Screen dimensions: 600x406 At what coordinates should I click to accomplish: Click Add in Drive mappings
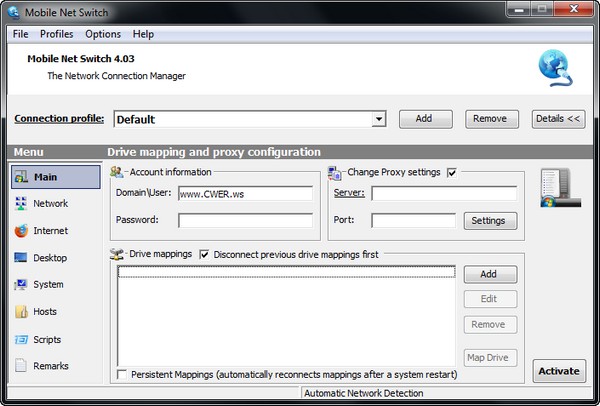pos(490,274)
